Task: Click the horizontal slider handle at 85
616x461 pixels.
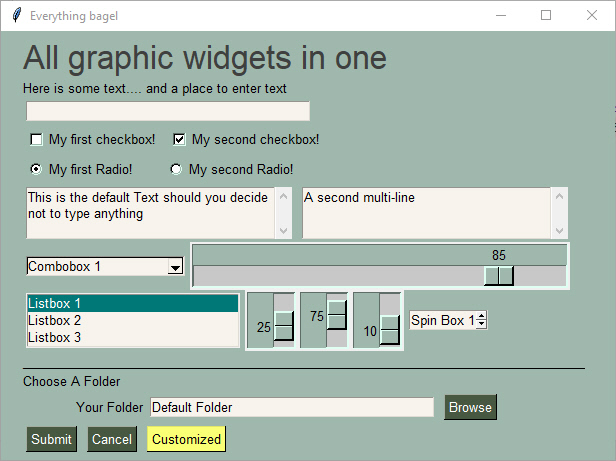Action: [499, 276]
